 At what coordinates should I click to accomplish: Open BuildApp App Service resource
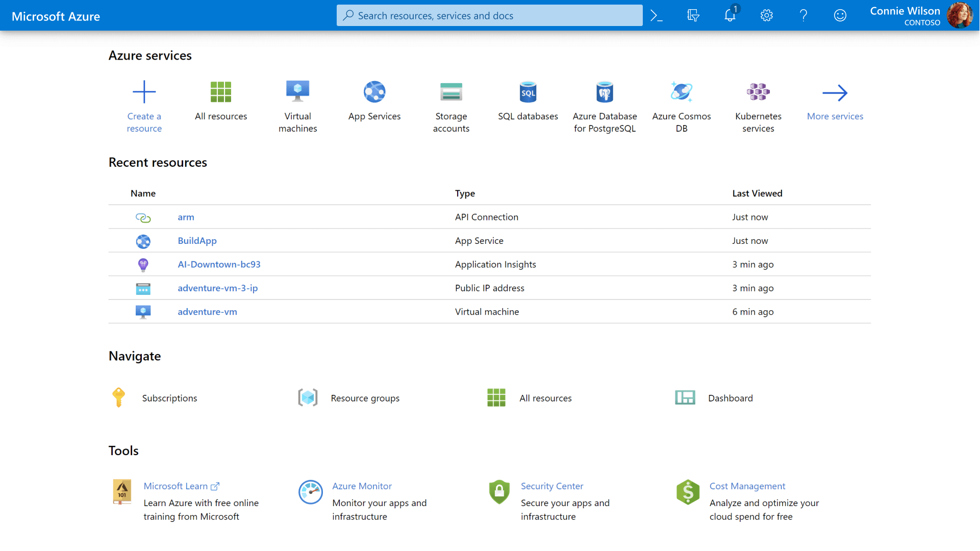[196, 240]
